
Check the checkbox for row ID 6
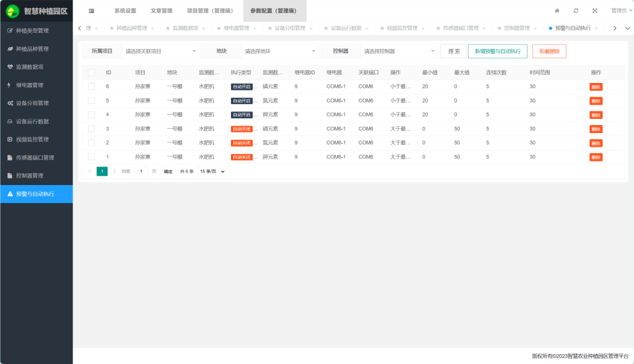(92, 87)
